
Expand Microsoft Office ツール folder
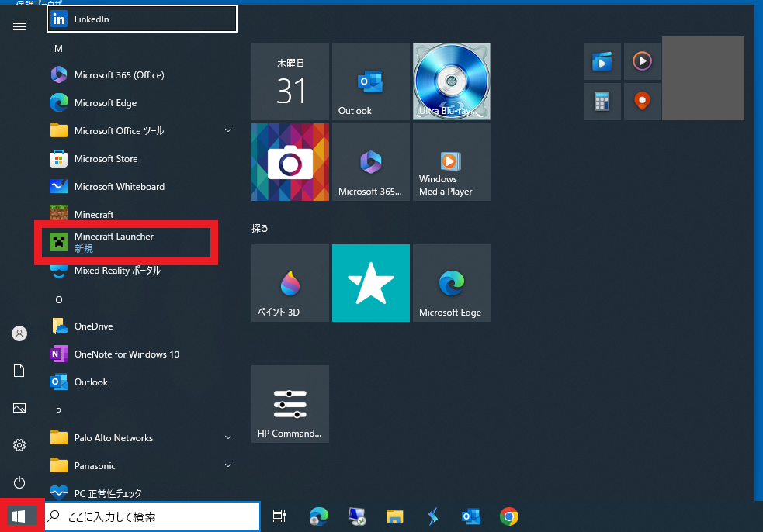[227, 131]
